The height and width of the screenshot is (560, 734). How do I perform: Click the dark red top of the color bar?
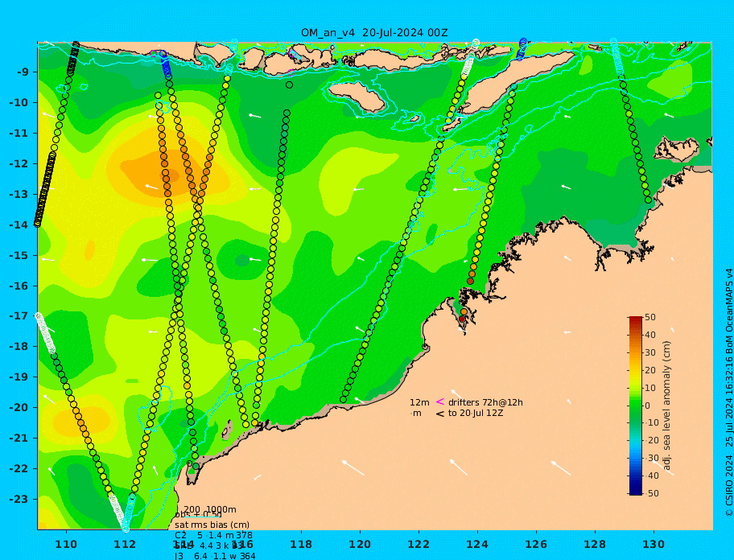tap(635, 319)
